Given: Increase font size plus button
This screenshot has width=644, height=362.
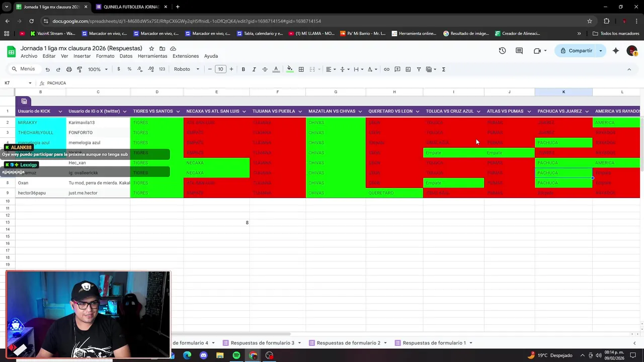Looking at the screenshot, I should pos(231,69).
